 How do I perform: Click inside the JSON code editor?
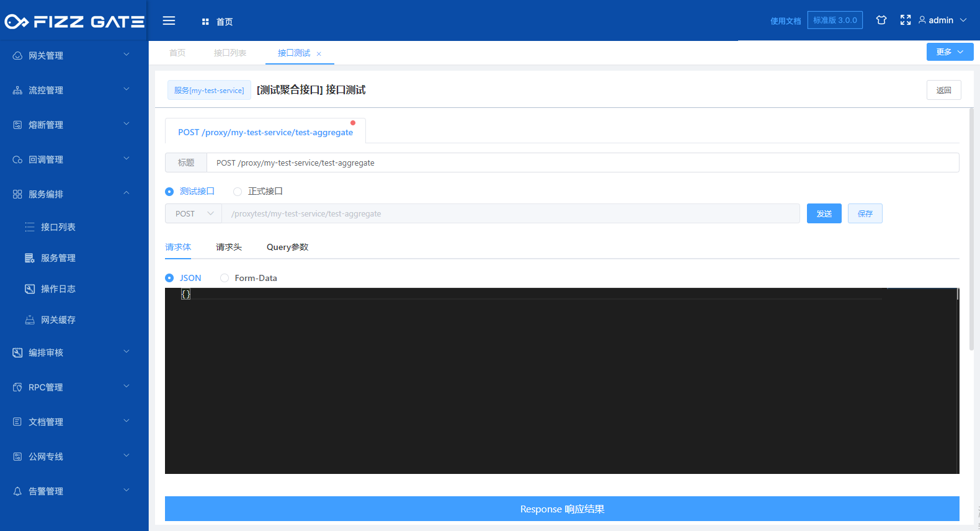point(562,381)
